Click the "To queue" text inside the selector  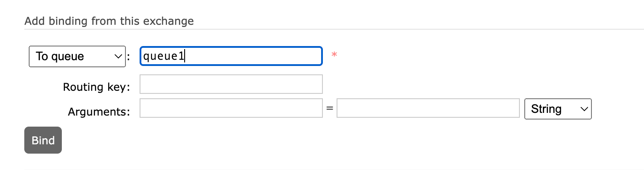click(60, 57)
